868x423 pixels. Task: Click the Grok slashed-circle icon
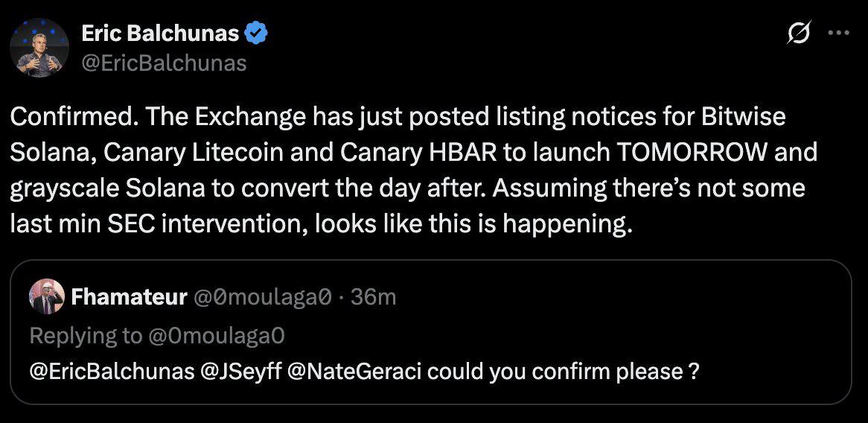[800, 34]
